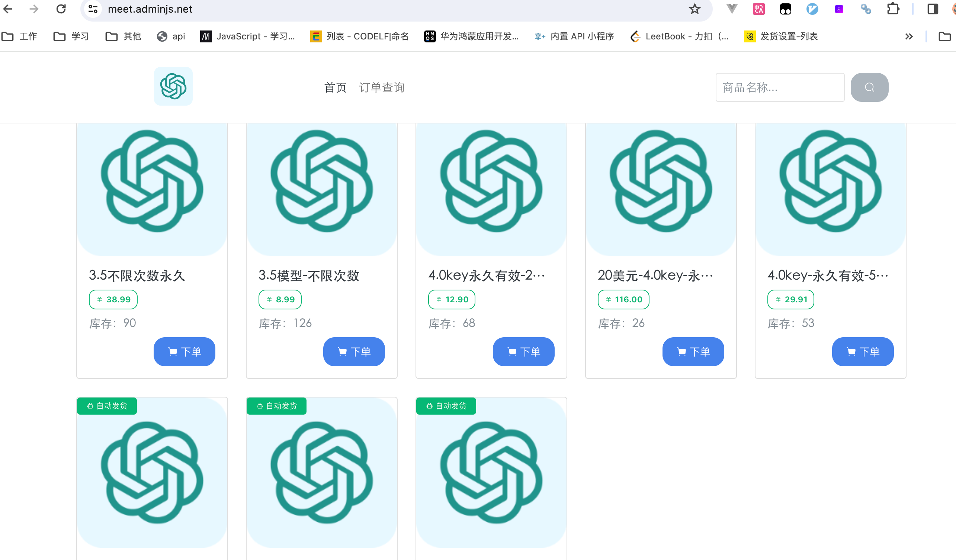Click 下单 for 4.0key-永久有效-5
956x560 pixels.
pyautogui.click(x=862, y=351)
